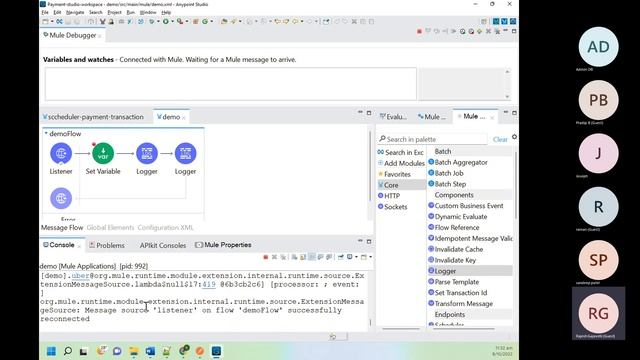Open the Mule Properties tab
The width and height of the screenshot is (640, 360).
(x=223, y=245)
